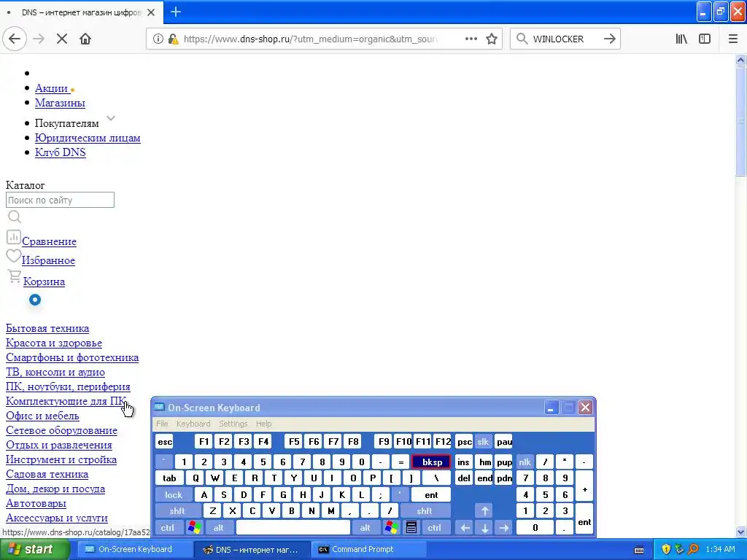Open Смартфоны и фототехника category
This screenshot has height=560, width=747.
click(x=72, y=357)
